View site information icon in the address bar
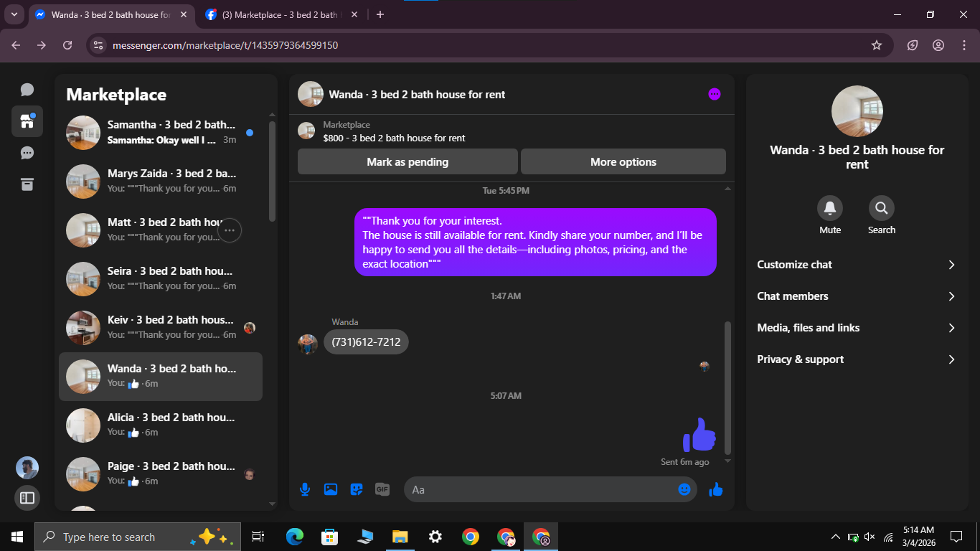 point(99,45)
